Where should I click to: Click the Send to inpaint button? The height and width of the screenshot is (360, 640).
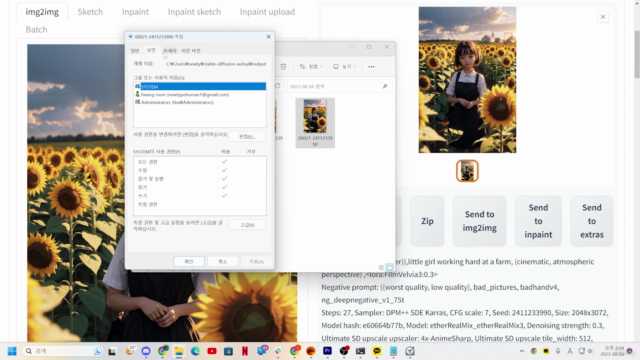pos(538,221)
